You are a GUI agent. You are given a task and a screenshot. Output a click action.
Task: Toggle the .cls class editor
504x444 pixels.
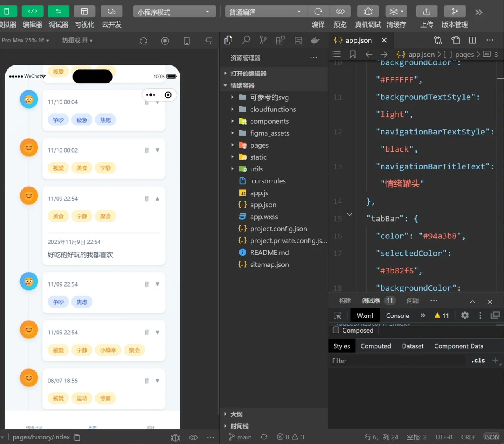coord(478,361)
